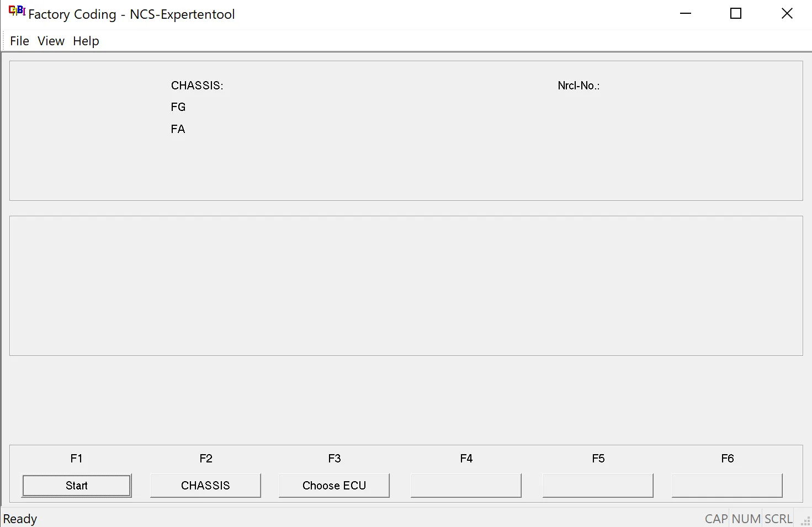Click the resize grip in status bar corner
The height and width of the screenshot is (527, 812).
click(x=805, y=521)
